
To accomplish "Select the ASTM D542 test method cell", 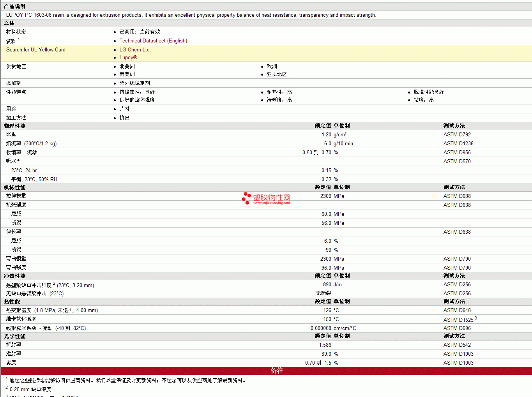I will tap(457, 345).
